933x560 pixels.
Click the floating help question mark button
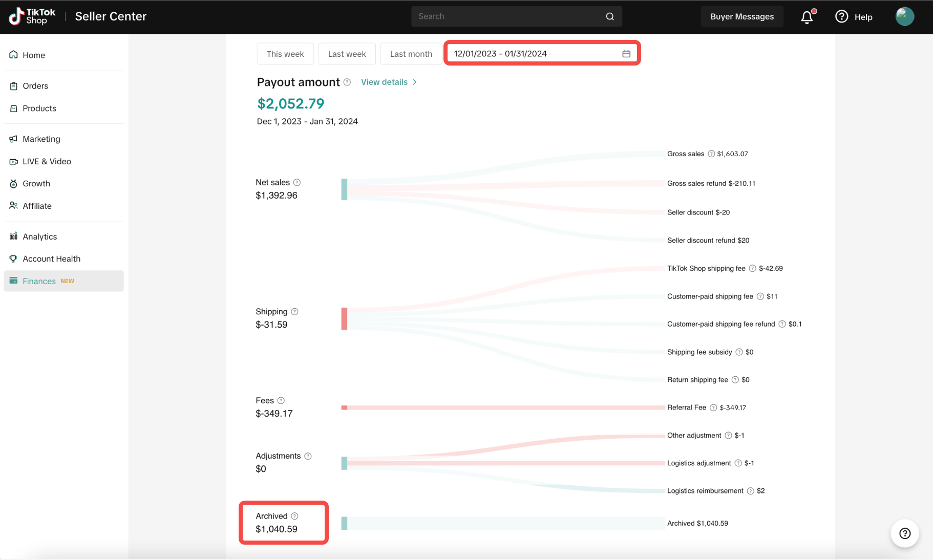pos(904,533)
